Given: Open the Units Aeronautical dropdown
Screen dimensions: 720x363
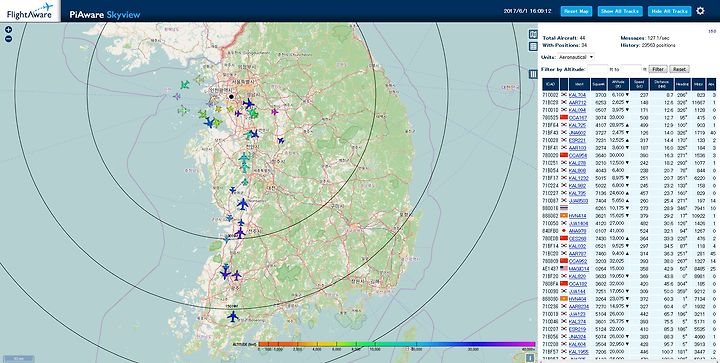Looking at the screenshot, I should 576,57.
